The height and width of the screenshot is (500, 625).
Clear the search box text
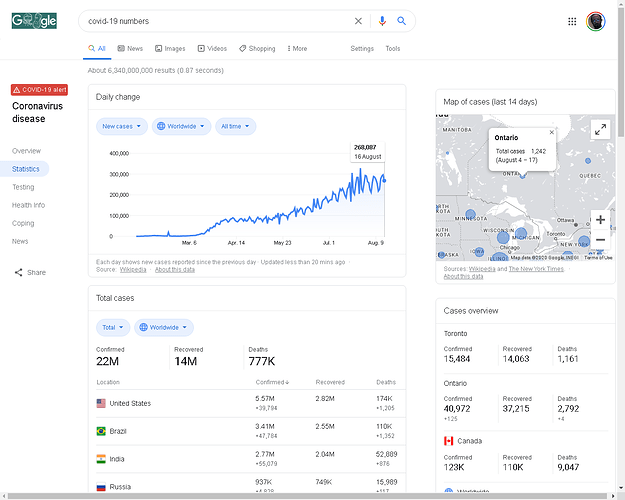tap(358, 21)
